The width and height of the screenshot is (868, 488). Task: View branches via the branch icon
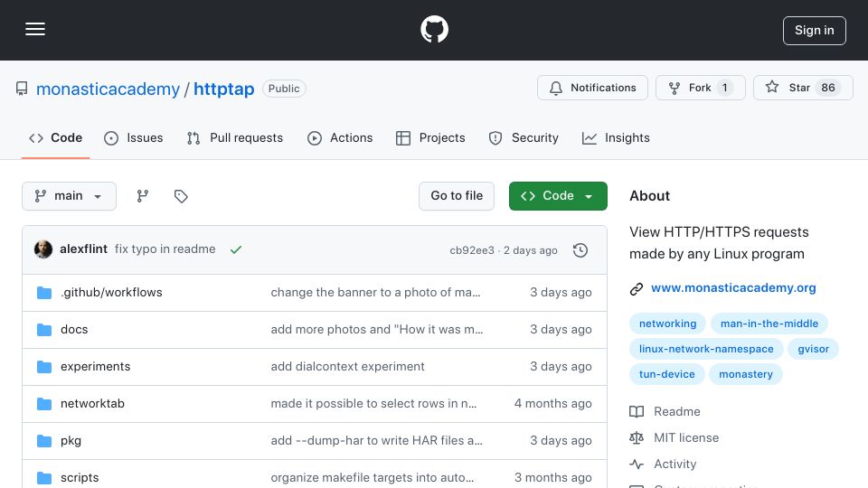tap(142, 196)
